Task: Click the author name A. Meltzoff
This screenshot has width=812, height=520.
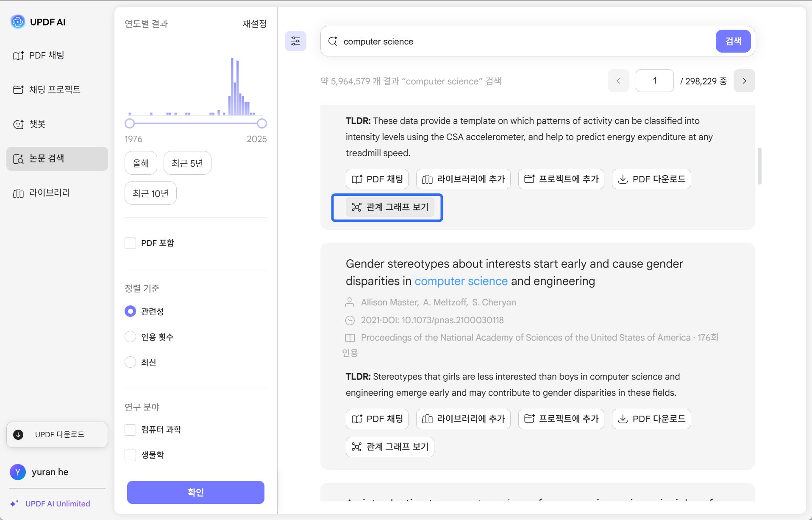Action: tap(445, 302)
